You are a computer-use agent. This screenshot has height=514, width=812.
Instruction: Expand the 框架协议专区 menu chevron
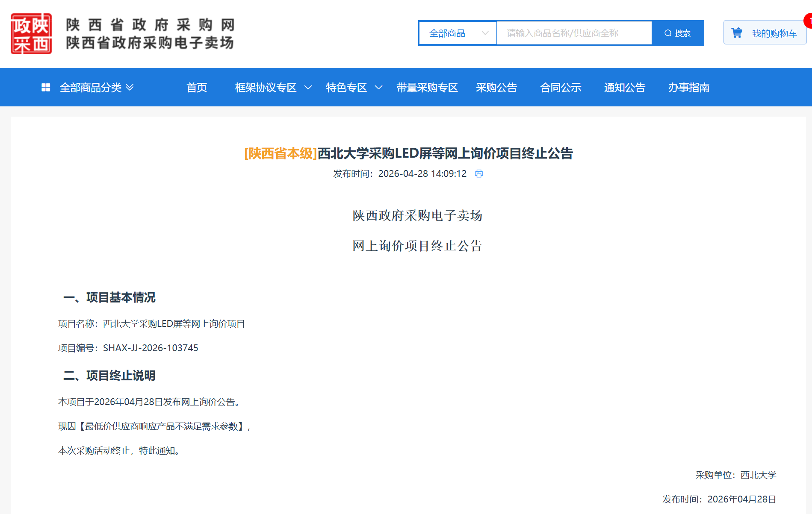(x=308, y=88)
